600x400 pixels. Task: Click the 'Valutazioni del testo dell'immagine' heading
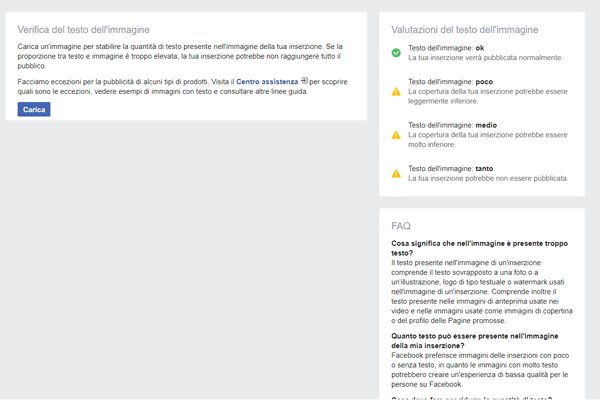pyautogui.click(x=464, y=30)
